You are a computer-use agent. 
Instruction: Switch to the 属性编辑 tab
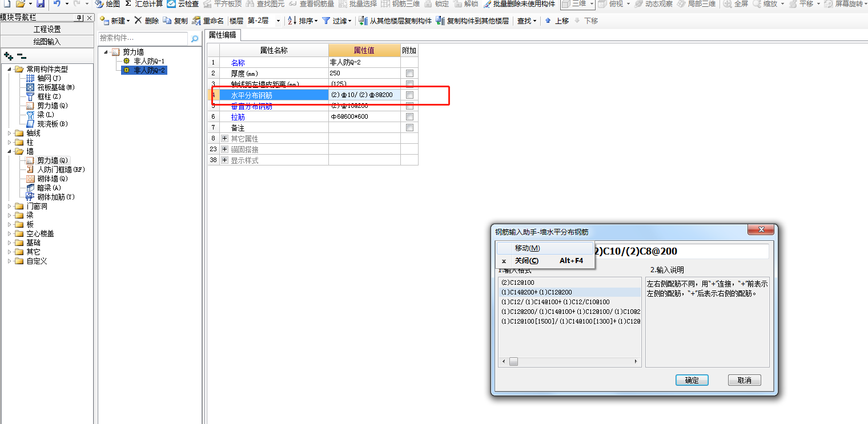(x=224, y=35)
